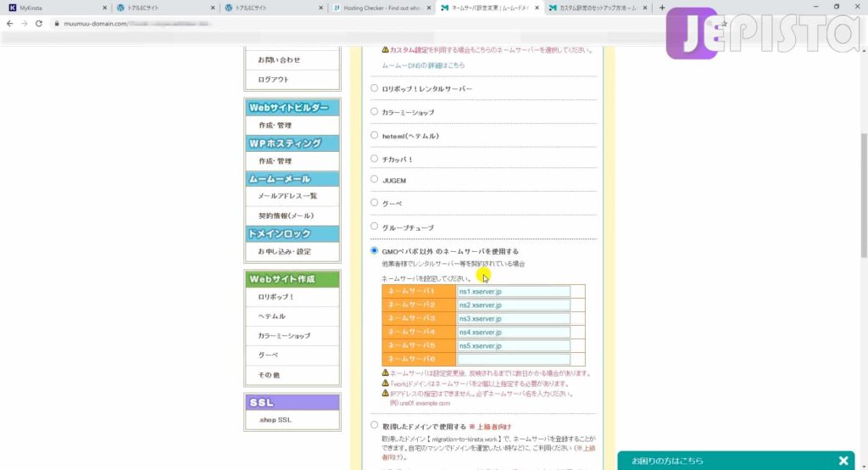Click the padlock icon in the address bar
This screenshot has width=868, height=470.
coord(57,23)
